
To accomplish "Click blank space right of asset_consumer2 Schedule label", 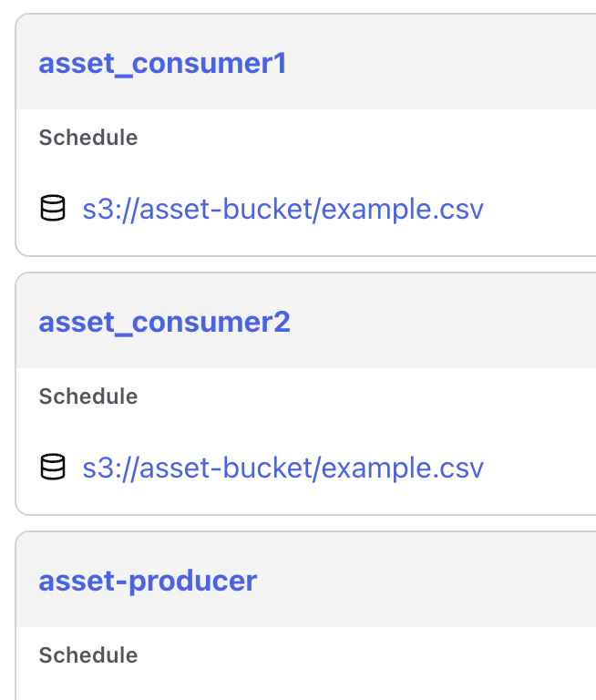I will click(365, 396).
